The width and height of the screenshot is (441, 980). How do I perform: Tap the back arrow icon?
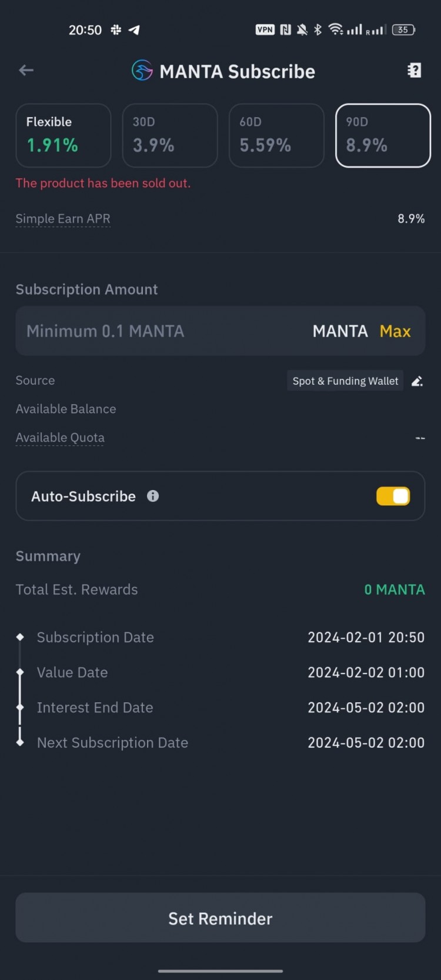tap(26, 71)
